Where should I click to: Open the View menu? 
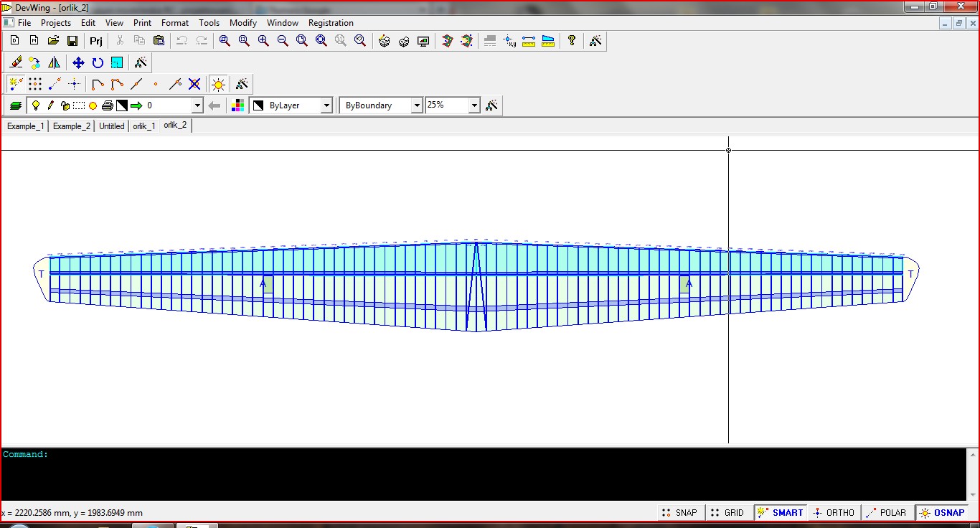pos(114,23)
